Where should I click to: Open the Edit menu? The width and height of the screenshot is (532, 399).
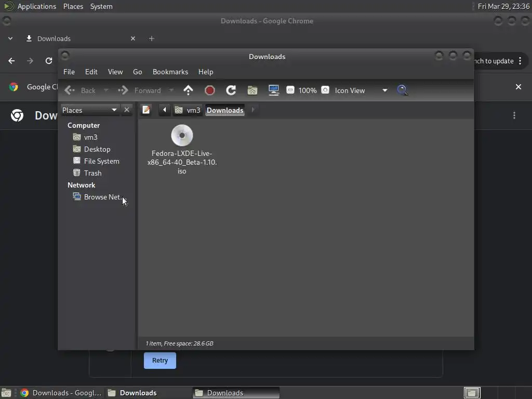pyautogui.click(x=91, y=72)
